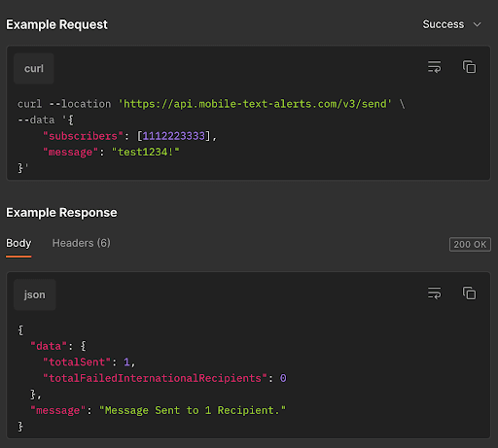Click the "totalSent" key in response
Viewport: 498px width, 448px height.
coord(77,362)
